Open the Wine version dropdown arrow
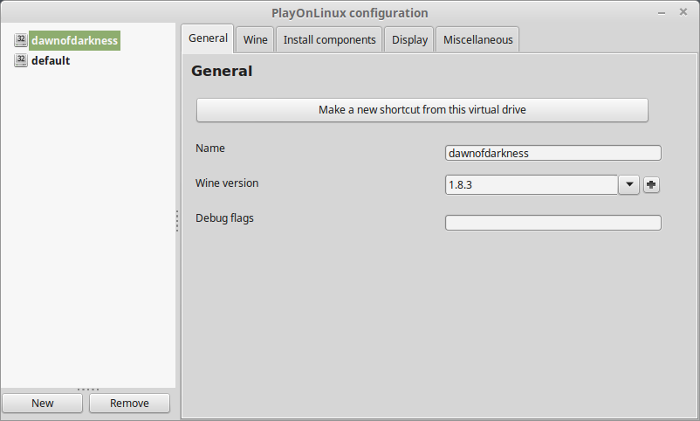Viewport: 700px width, 421px height. pos(629,185)
